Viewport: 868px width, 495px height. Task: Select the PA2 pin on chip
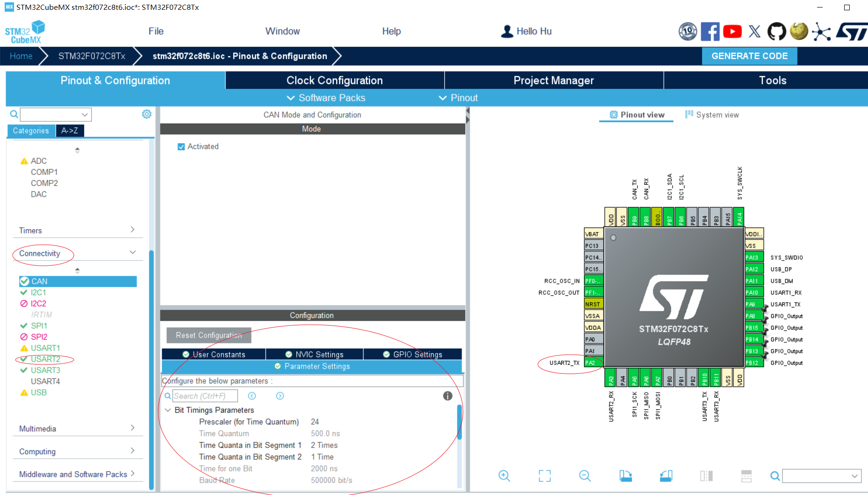(x=593, y=363)
